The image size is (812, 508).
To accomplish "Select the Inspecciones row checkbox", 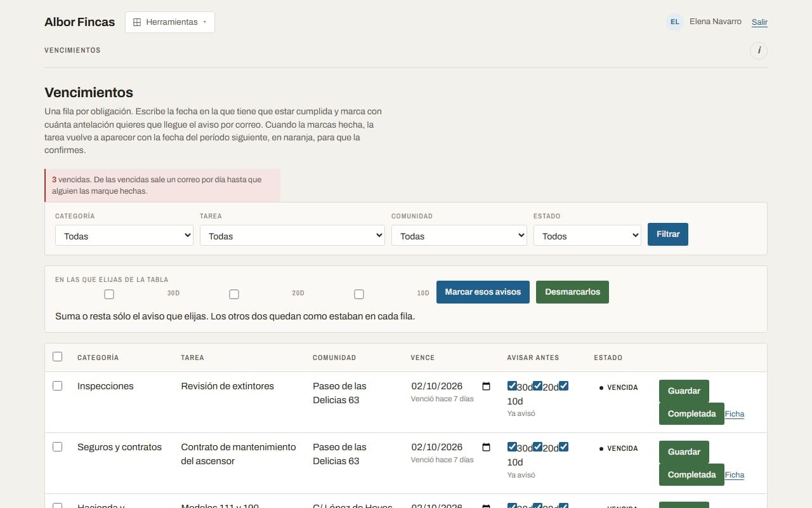I will (58, 386).
